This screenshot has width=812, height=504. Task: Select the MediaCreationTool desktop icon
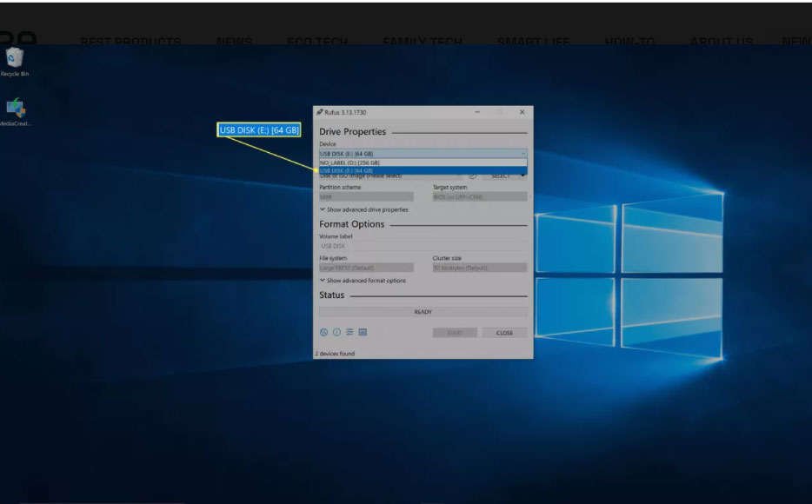coord(16,112)
